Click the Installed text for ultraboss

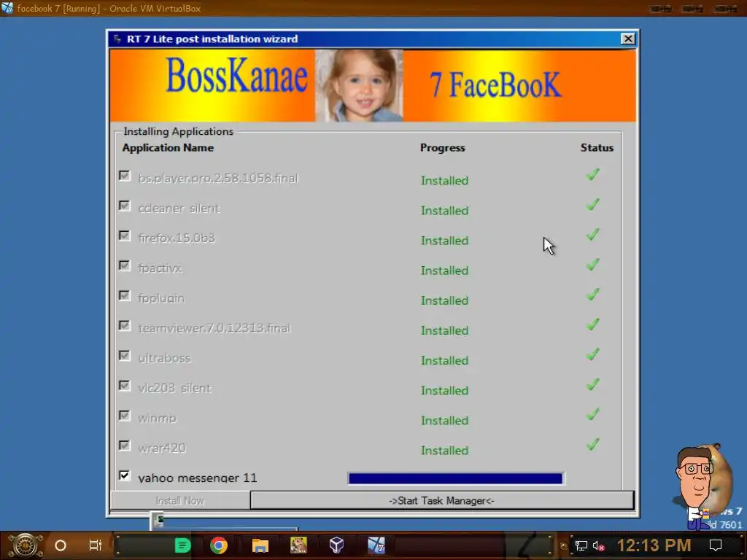[x=444, y=360]
